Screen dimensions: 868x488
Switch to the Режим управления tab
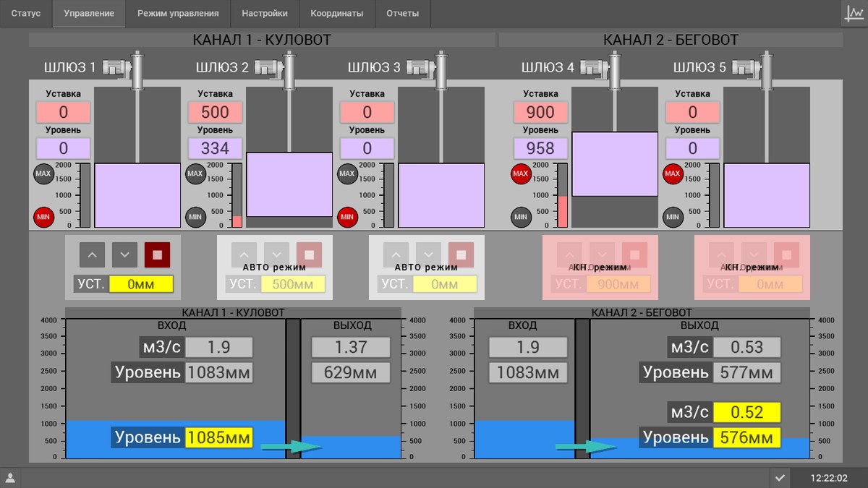(178, 13)
